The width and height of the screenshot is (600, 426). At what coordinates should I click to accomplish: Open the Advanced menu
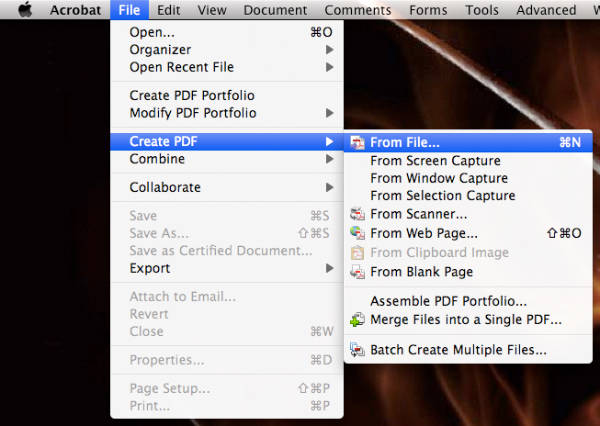point(546,10)
